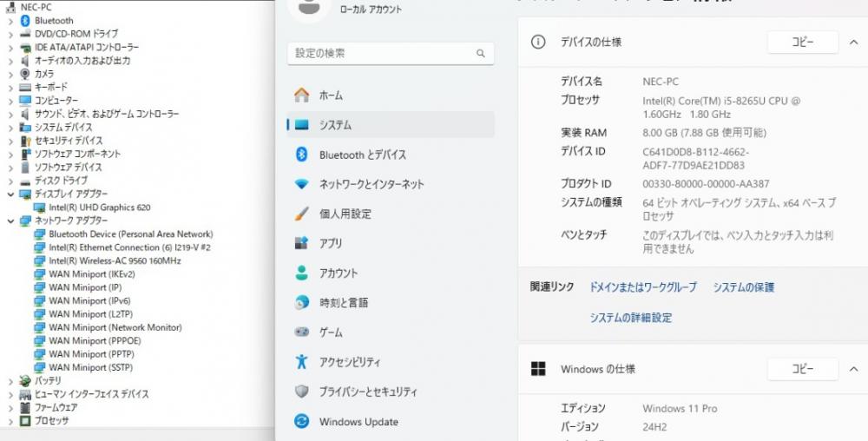868x441 pixels.
Task: Click the プロセッサ category icon in Device Manager
Action: pyautogui.click(x=25, y=420)
